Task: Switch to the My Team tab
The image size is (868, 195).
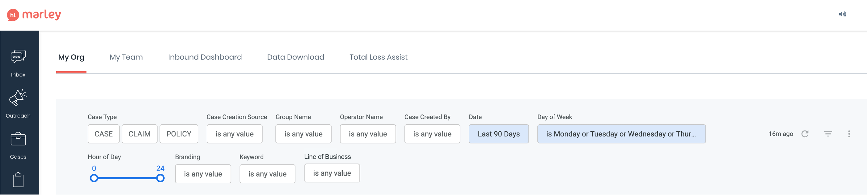Action: (x=126, y=57)
